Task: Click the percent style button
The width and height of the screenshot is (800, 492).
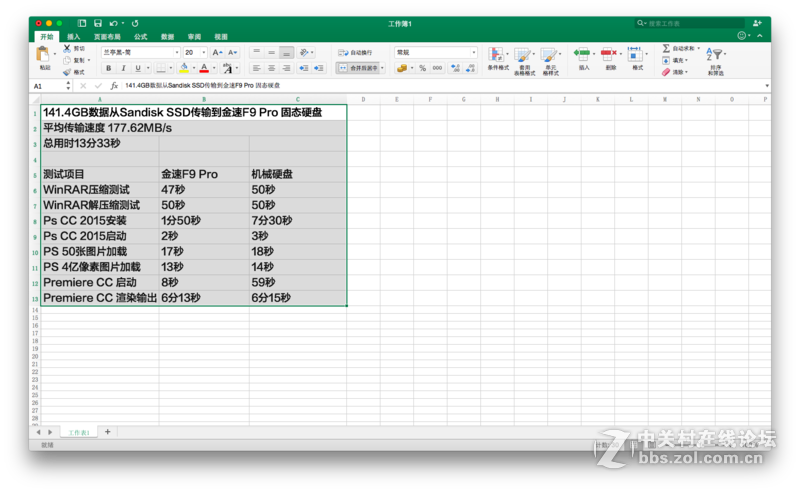Action: click(x=422, y=68)
